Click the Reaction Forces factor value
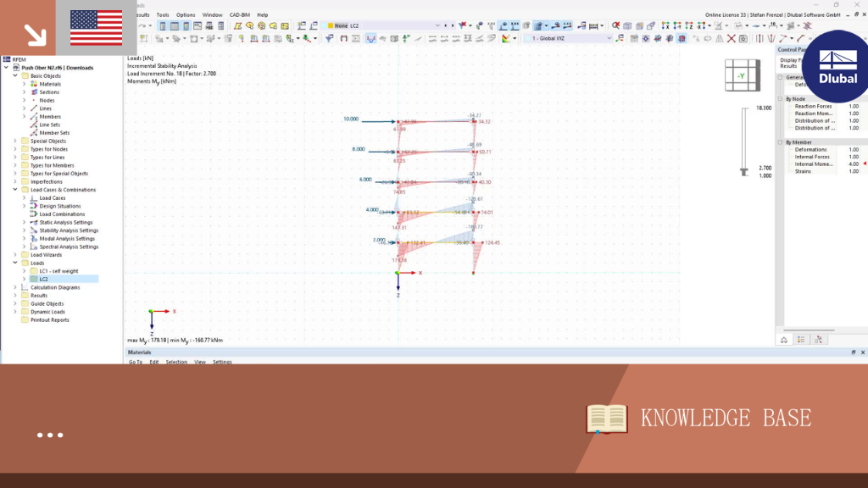Image resolution: width=868 pixels, height=488 pixels. [x=854, y=106]
